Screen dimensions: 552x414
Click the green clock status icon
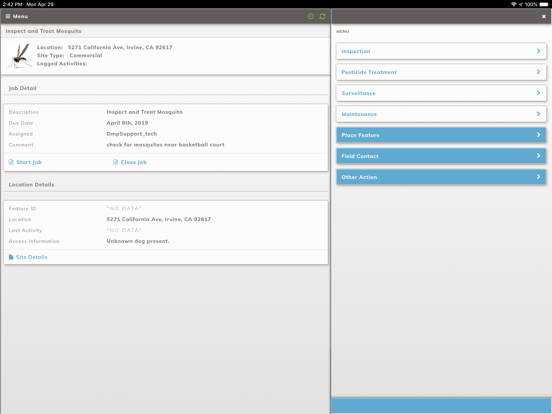pos(311,16)
